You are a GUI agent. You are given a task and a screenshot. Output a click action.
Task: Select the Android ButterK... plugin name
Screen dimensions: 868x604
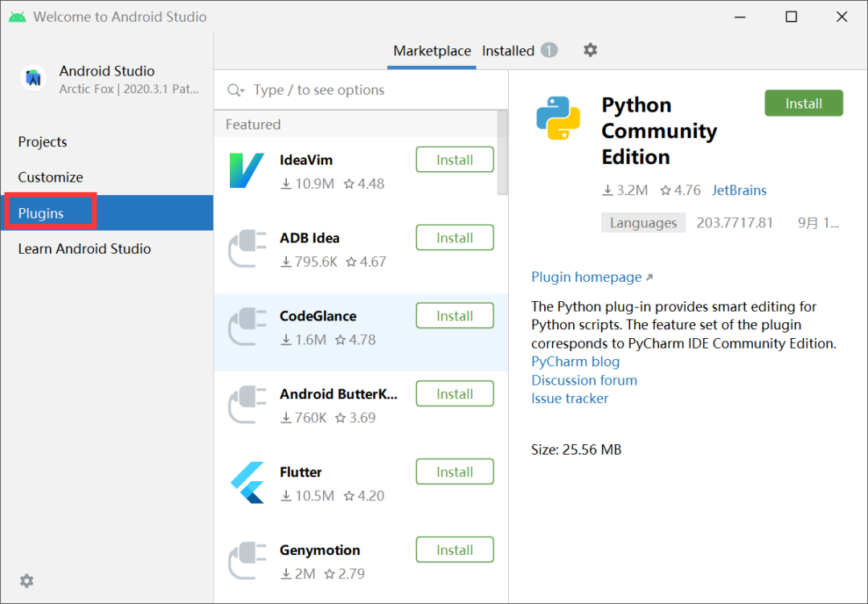click(338, 394)
